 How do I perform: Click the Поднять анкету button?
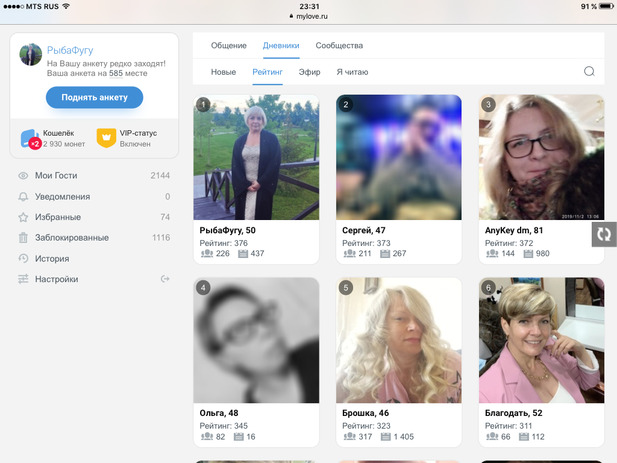point(94,97)
